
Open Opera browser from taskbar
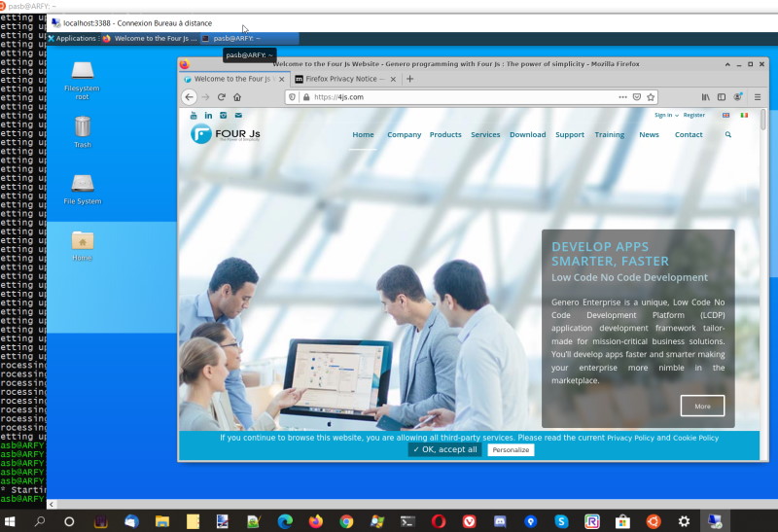[439, 521]
